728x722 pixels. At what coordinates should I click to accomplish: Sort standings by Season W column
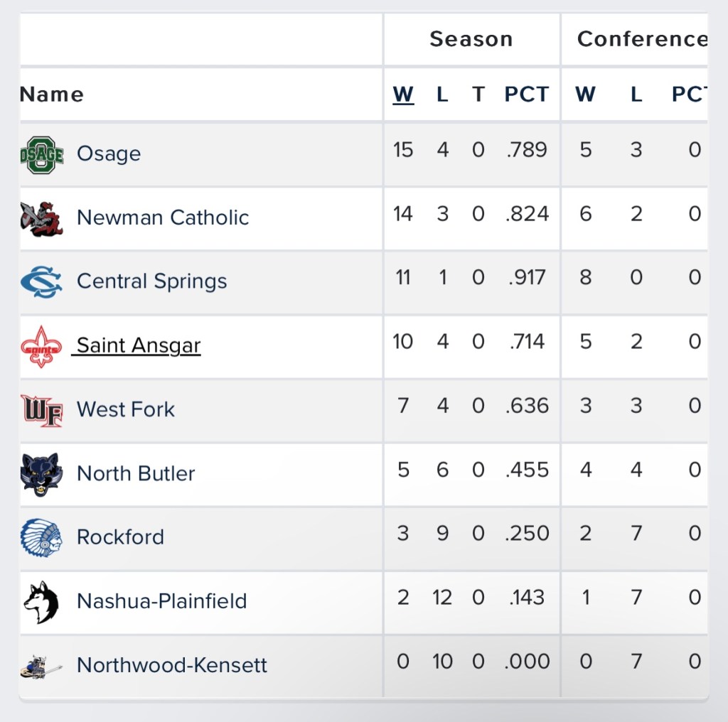tap(403, 95)
